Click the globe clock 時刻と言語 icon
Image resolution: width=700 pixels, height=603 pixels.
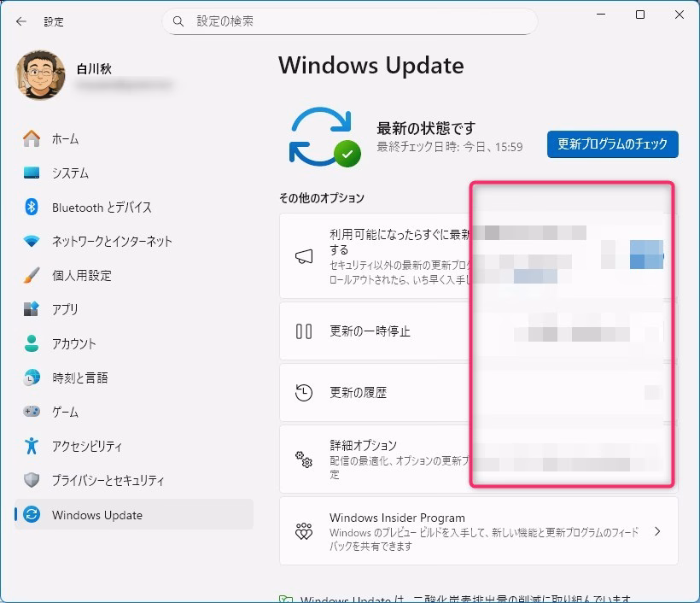tap(32, 378)
